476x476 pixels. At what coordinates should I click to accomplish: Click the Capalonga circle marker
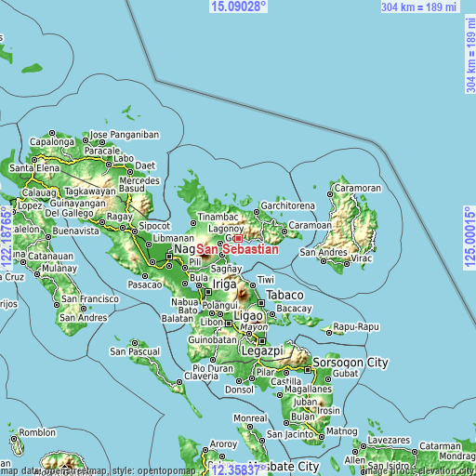pyautogui.click(x=52, y=133)
